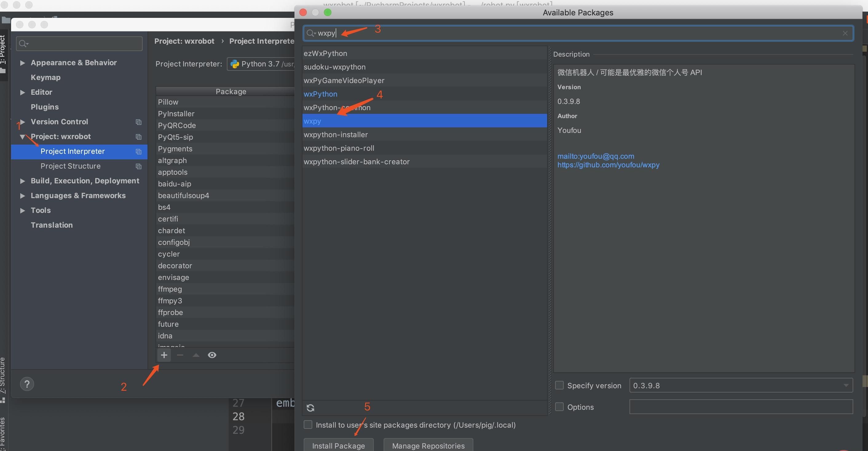Select baidu-aip in installed packages table
The image size is (868, 451).
pos(225,184)
